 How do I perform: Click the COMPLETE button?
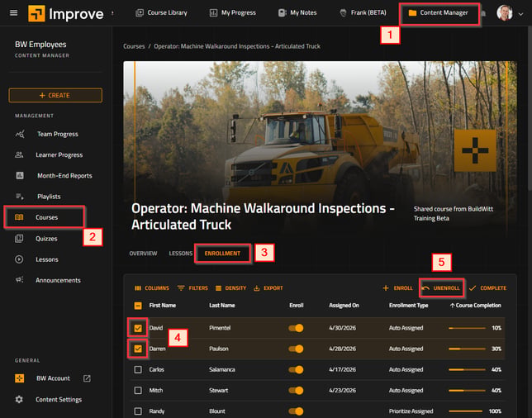click(x=487, y=288)
